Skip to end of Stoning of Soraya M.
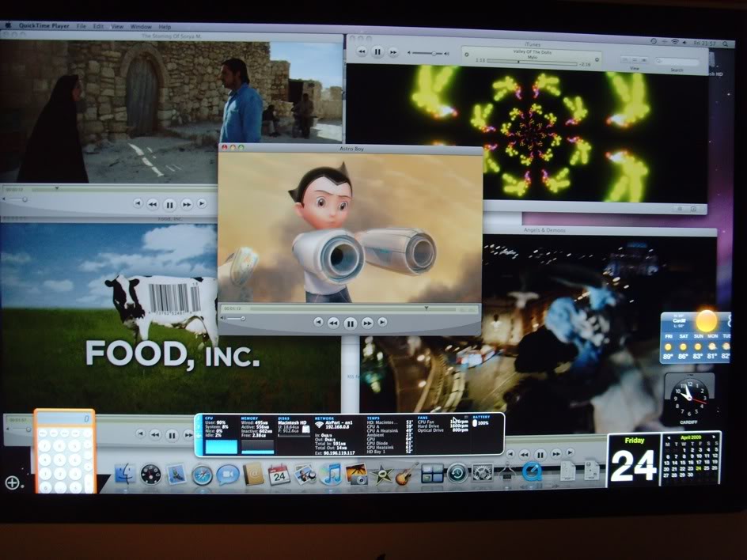This screenshot has height=560, width=747. pyautogui.click(x=202, y=203)
